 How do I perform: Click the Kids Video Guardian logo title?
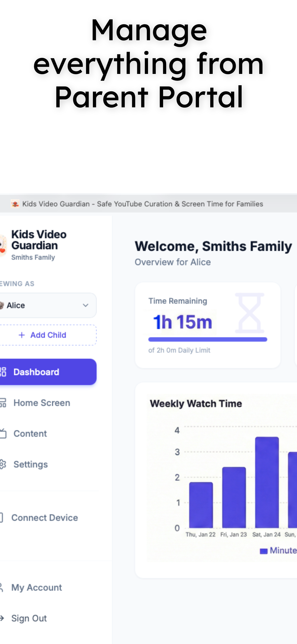pyautogui.click(x=39, y=240)
